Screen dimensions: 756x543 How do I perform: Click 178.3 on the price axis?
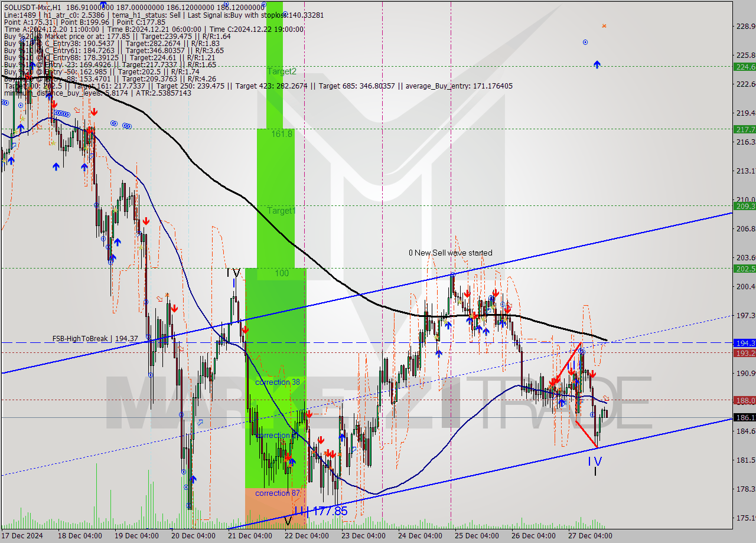coord(745,489)
